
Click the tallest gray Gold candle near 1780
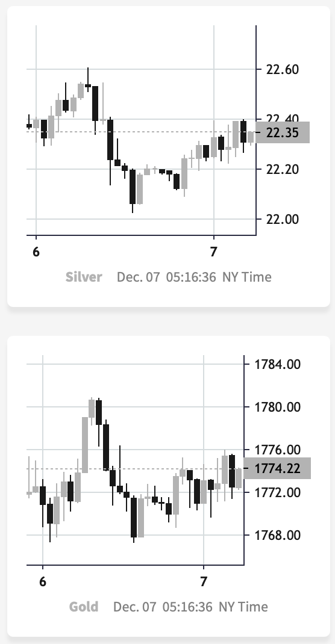pyautogui.click(x=85, y=445)
